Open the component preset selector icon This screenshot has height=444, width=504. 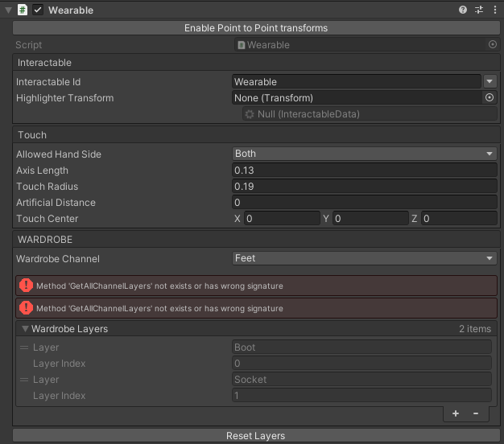point(479,10)
